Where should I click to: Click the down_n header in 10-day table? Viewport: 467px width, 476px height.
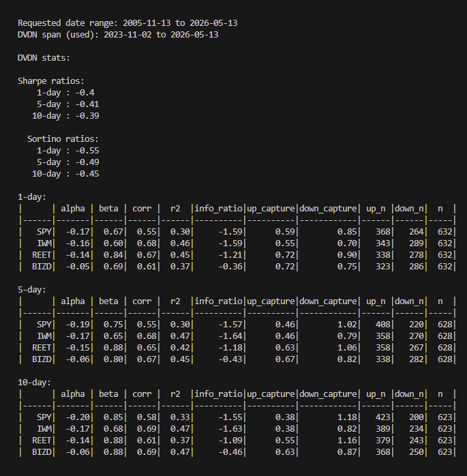409,394
